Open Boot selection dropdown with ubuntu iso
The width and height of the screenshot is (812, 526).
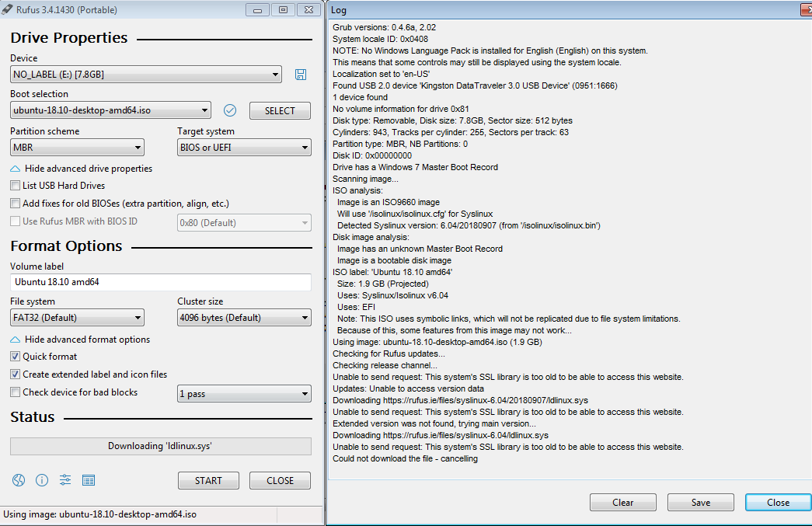pos(110,110)
